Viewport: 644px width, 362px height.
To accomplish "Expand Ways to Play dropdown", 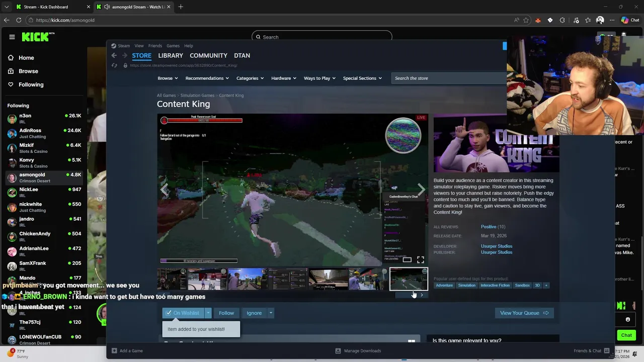I will click(x=319, y=78).
